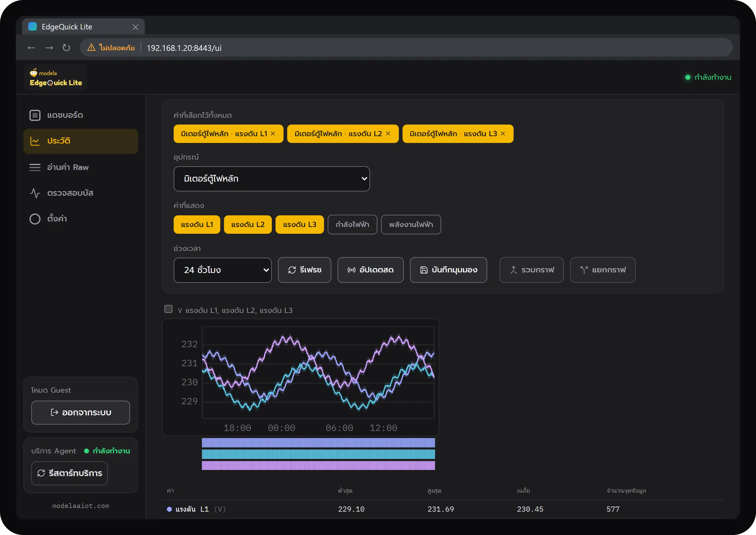
Task: Open ตั้งค่า settings in sidebar
Action: pos(80,219)
